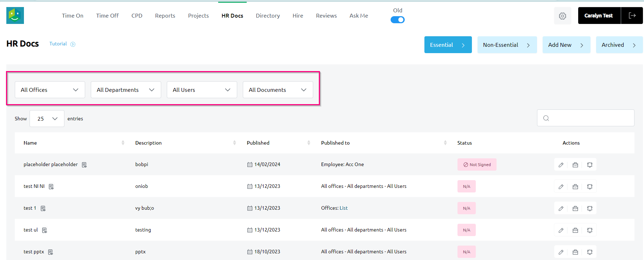Open the document icon next to test 1
644x260 pixels.
tap(43, 208)
